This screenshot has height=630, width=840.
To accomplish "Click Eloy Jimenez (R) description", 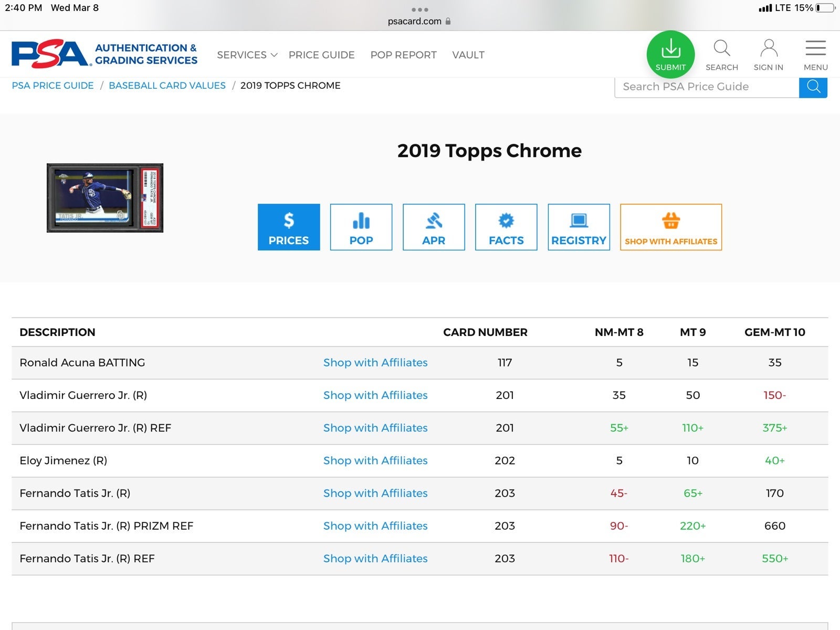I will point(63,460).
